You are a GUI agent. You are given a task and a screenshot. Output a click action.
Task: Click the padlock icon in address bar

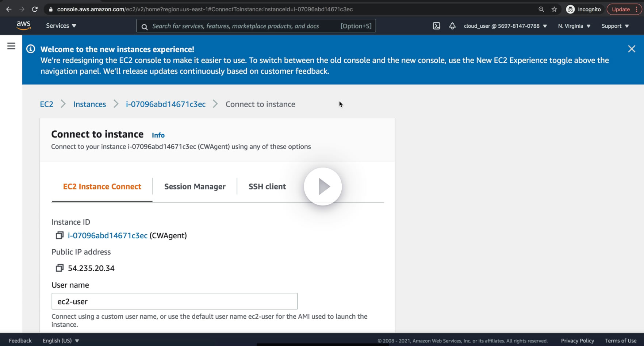[x=51, y=9]
